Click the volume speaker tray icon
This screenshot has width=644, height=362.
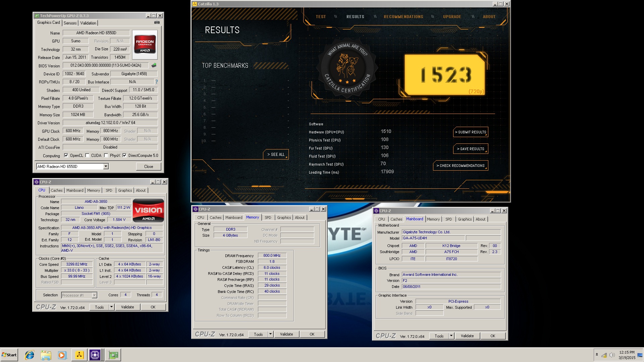coord(612,355)
